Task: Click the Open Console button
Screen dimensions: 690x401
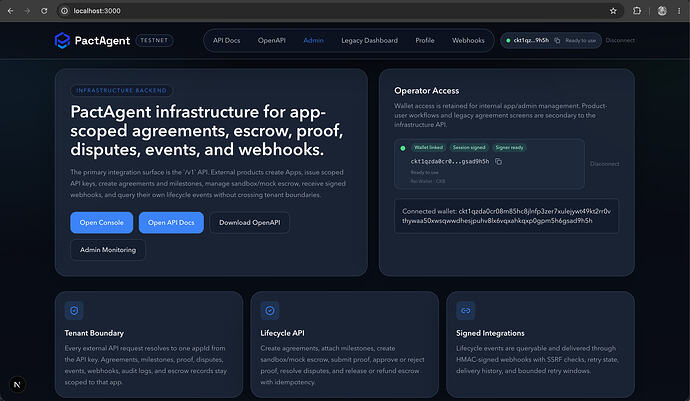Action: (102, 223)
